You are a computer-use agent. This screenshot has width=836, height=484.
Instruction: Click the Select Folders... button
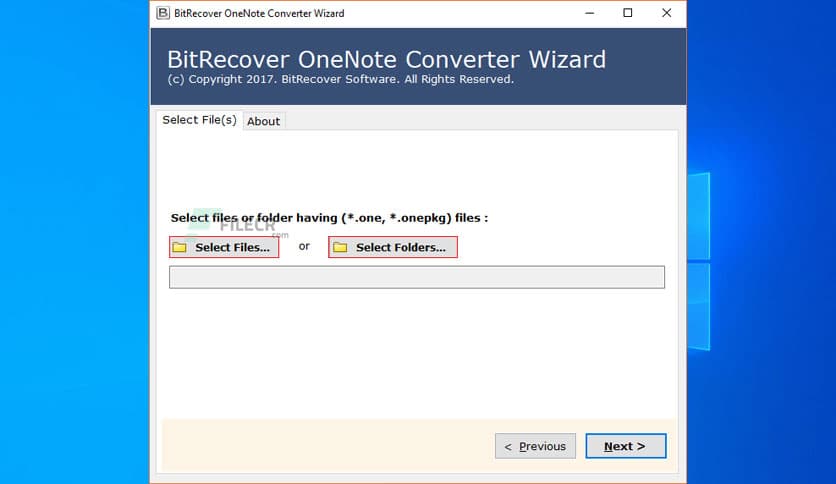click(x=393, y=247)
